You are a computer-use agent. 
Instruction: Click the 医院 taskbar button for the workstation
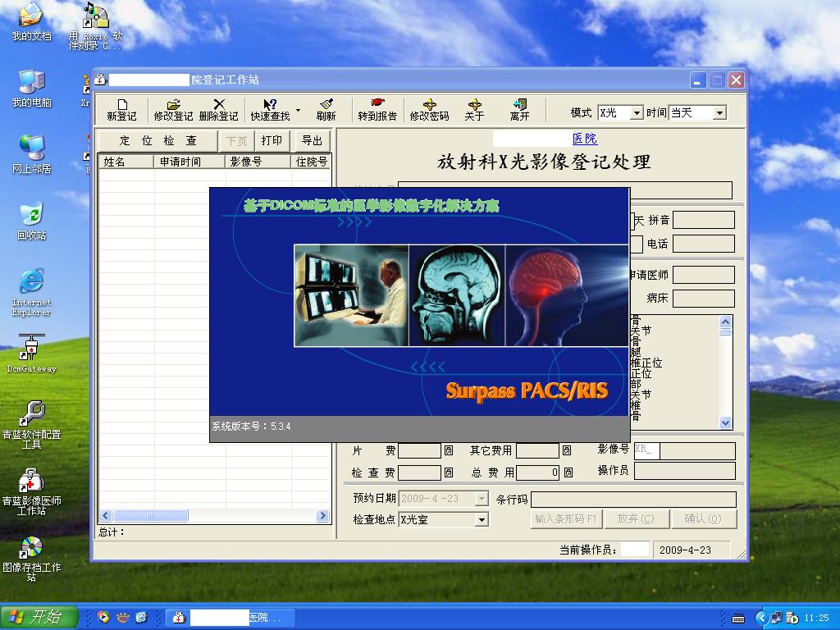click(231, 618)
